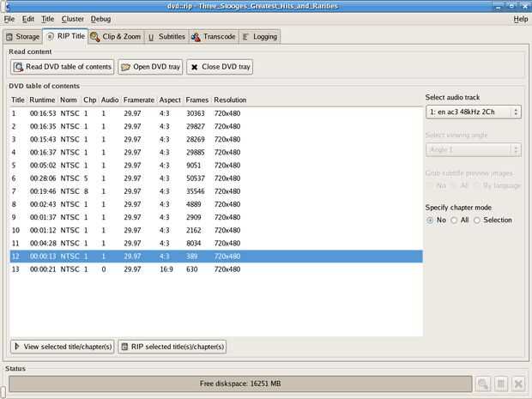Sort by the Chp column header
Image resolution: width=532 pixels, height=399 pixels.
click(90, 100)
